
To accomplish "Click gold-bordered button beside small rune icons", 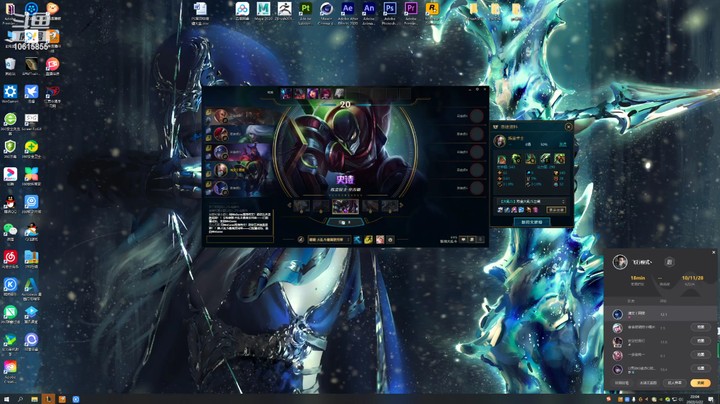I will point(556,210).
